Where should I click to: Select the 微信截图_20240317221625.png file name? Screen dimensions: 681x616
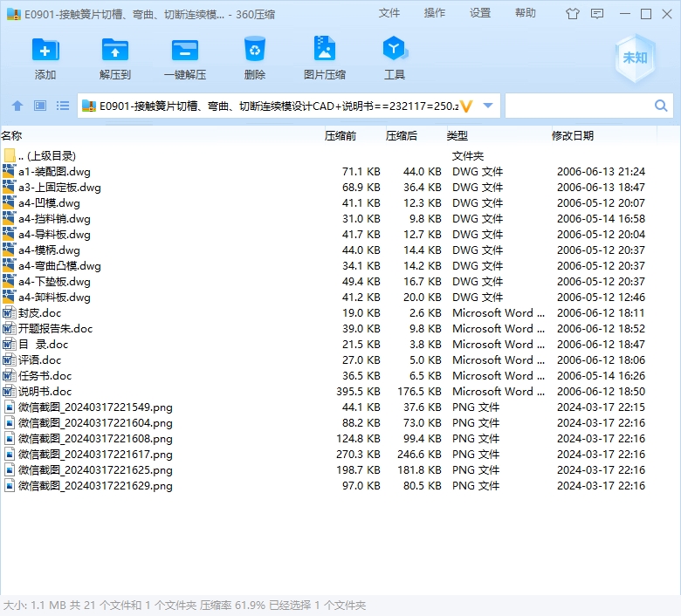pyautogui.click(x=95, y=469)
